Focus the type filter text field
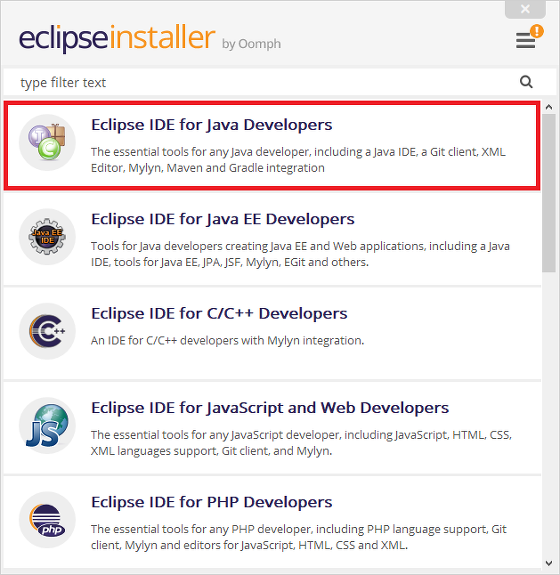The image size is (560, 575). [x=279, y=82]
